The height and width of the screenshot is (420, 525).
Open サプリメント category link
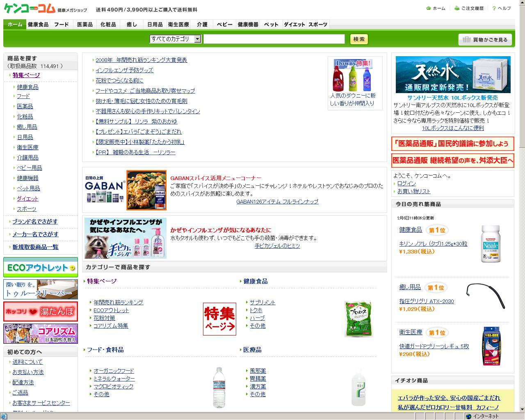pos(262,302)
